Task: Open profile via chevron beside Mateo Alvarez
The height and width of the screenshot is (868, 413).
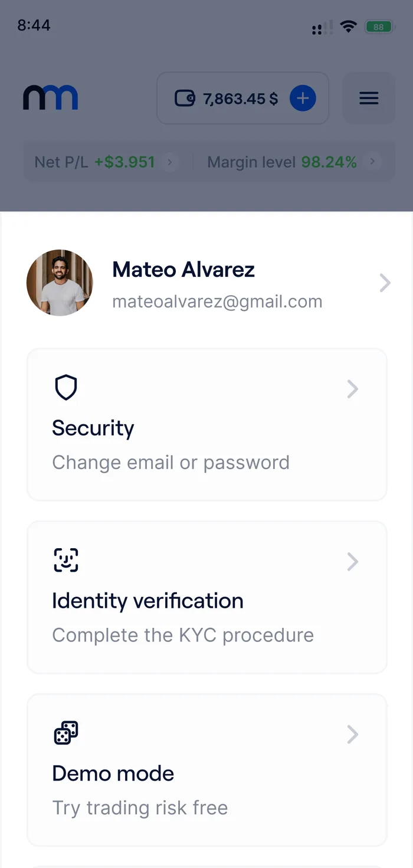Action: pos(385,283)
